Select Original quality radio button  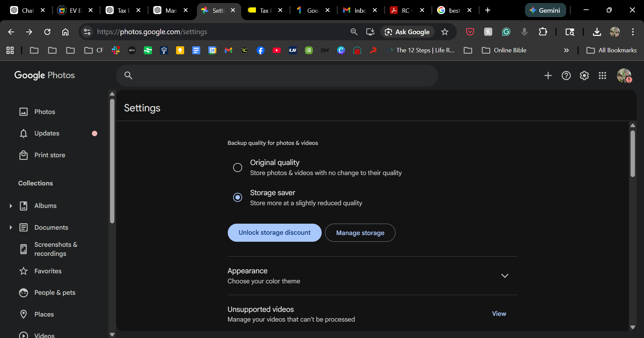pos(237,167)
